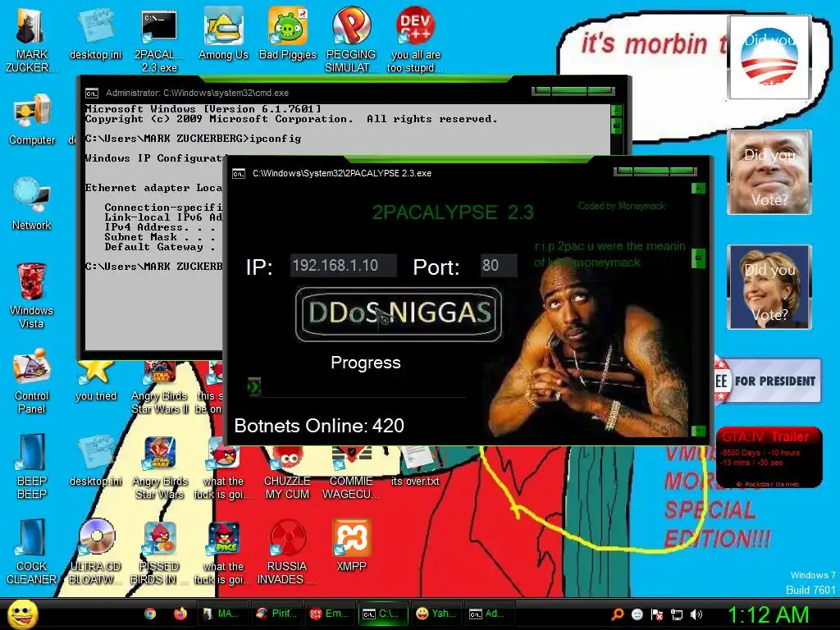This screenshot has width=840, height=630.
Task: Click the network tray icon
Action: 677,614
